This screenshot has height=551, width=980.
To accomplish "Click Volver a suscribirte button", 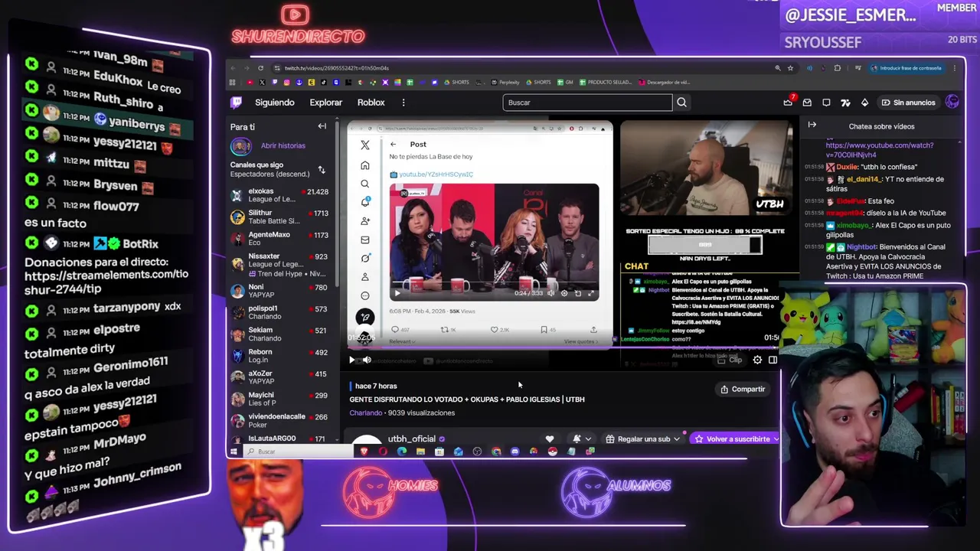I will (x=736, y=439).
